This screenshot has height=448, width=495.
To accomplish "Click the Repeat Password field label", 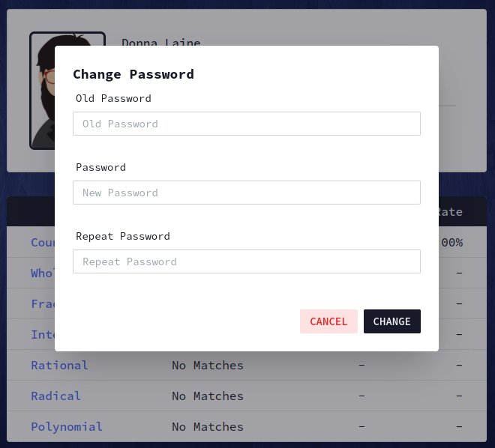I will pos(123,236).
